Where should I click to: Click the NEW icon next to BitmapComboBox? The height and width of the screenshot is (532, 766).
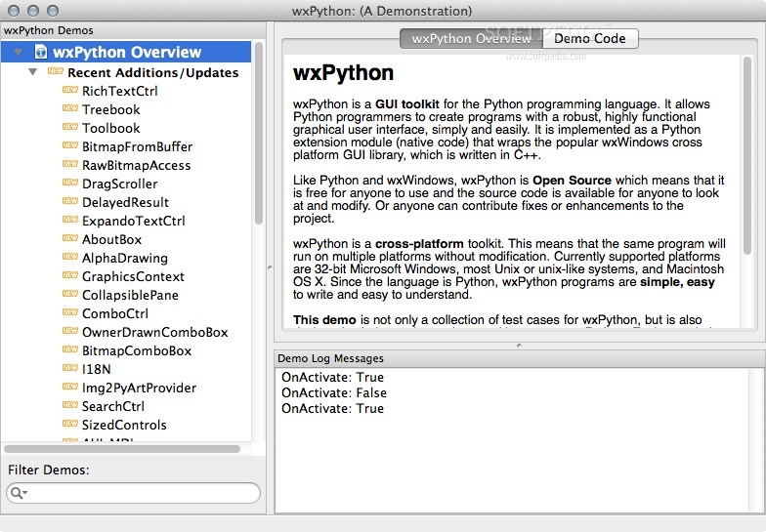(70, 349)
